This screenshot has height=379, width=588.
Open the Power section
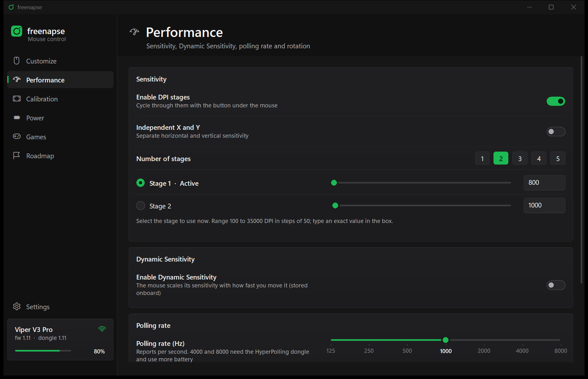(60, 117)
